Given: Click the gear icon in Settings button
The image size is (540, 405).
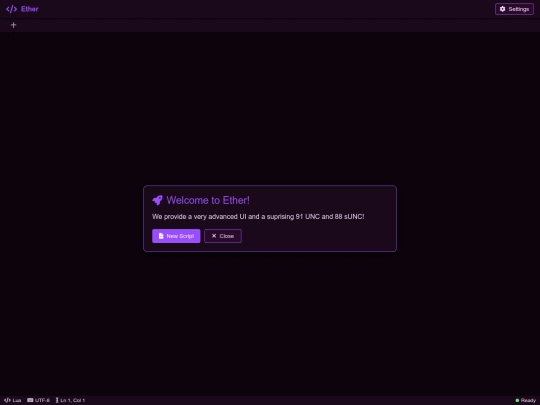Looking at the screenshot, I should click(502, 9).
